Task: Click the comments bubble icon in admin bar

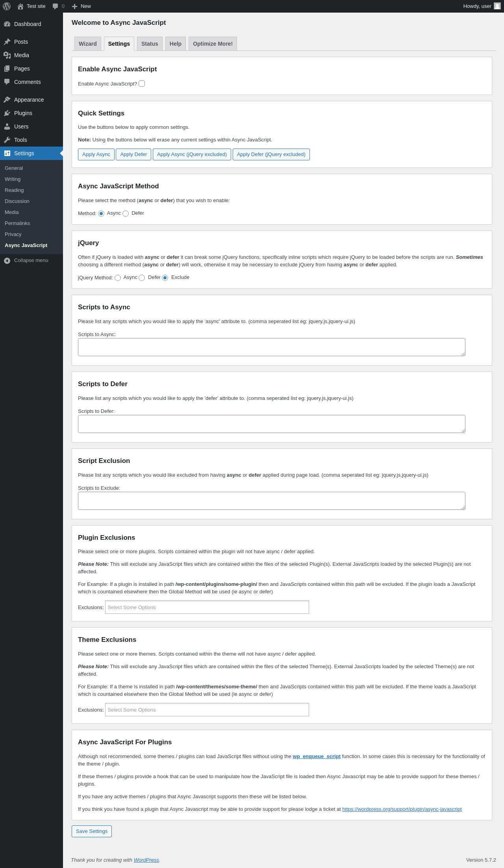Action: (x=55, y=6)
